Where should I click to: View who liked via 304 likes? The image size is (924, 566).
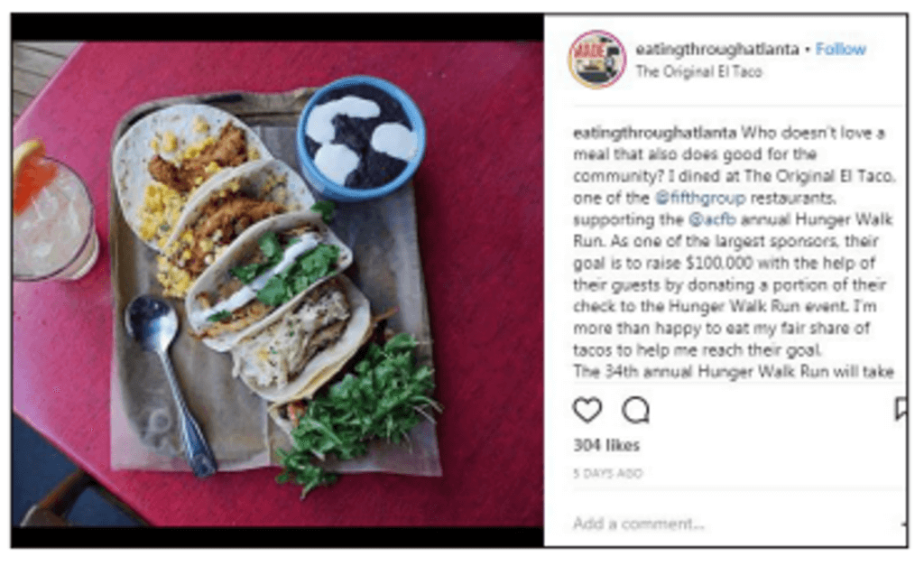click(606, 446)
